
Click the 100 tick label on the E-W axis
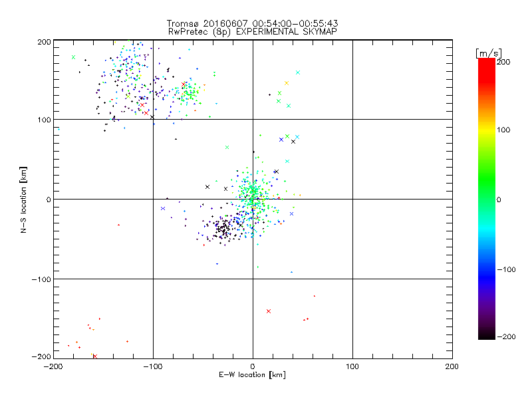352,366
